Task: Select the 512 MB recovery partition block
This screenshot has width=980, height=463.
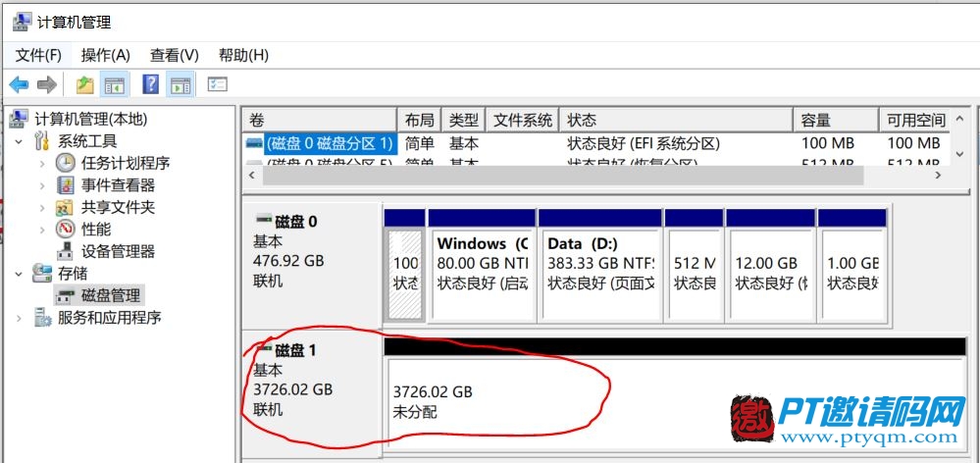Action: click(694, 274)
